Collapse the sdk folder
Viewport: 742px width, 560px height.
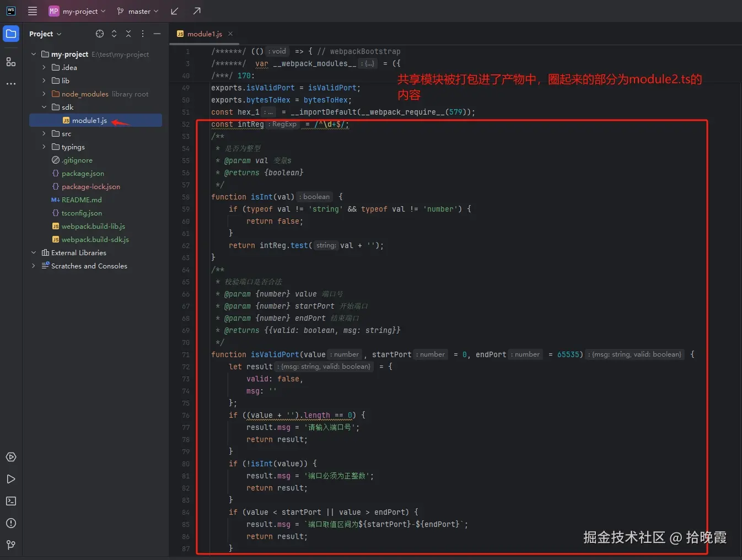pyautogui.click(x=44, y=107)
